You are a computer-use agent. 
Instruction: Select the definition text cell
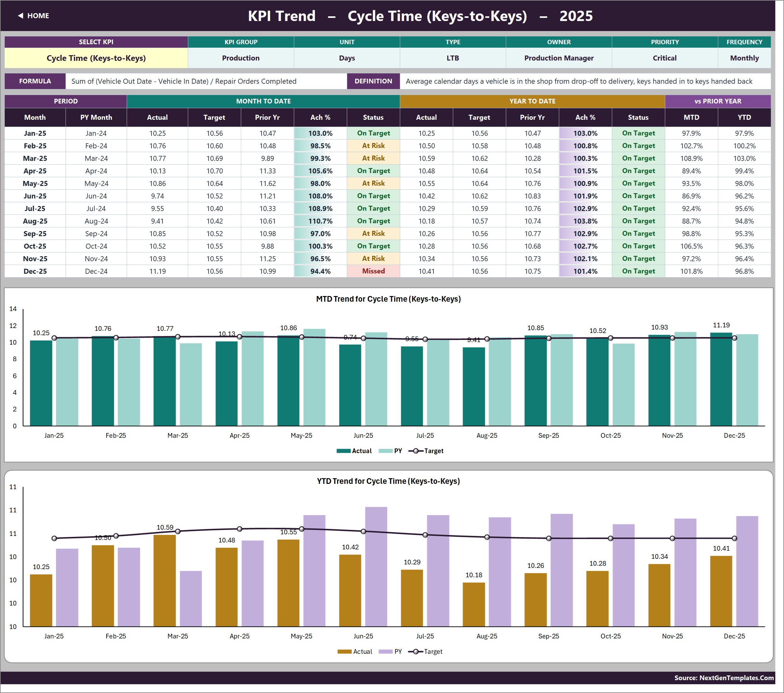(585, 81)
